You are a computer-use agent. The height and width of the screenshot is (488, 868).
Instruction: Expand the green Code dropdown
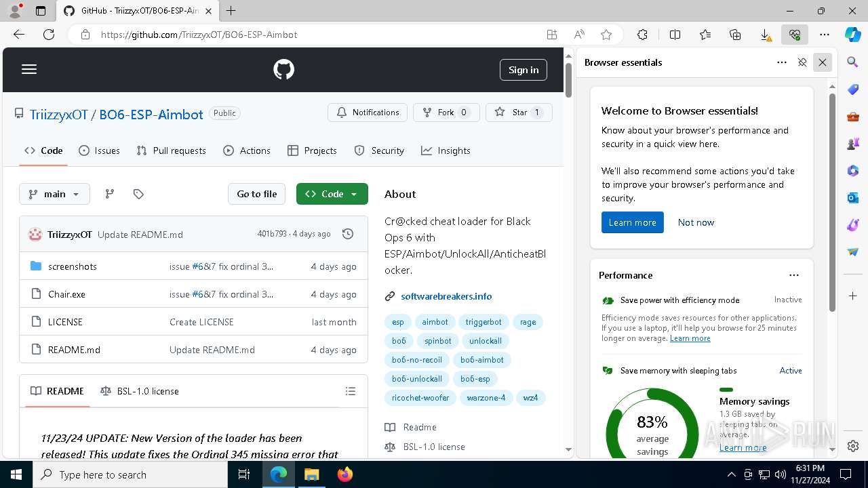point(332,194)
